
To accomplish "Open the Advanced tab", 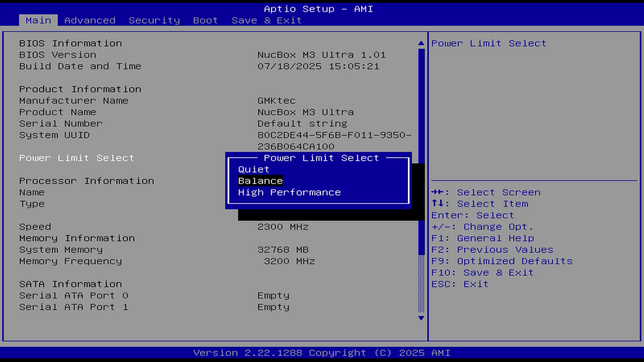I will coord(90,20).
